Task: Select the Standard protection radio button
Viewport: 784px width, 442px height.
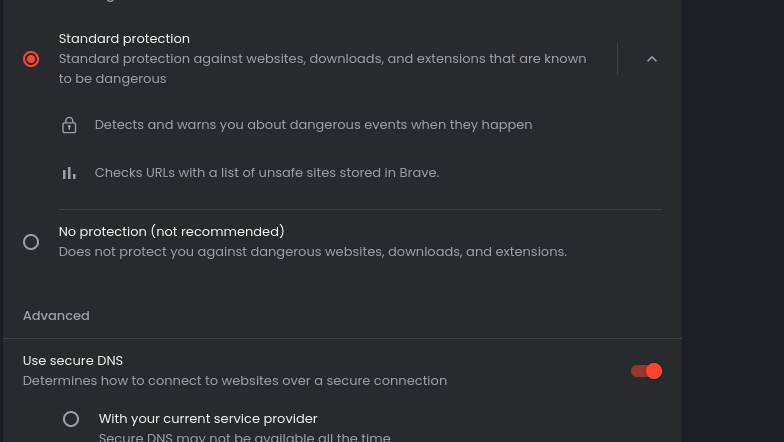Action: pos(31,59)
